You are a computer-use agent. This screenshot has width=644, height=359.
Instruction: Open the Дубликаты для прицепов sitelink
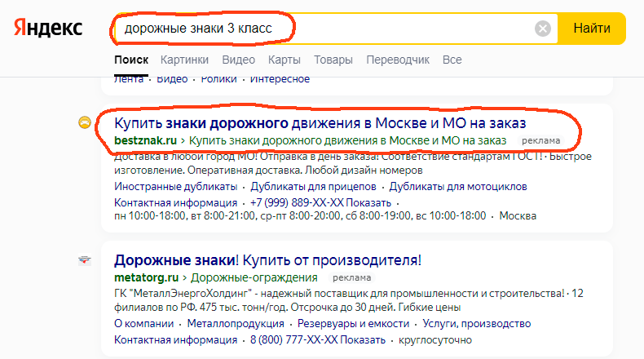[x=313, y=186]
